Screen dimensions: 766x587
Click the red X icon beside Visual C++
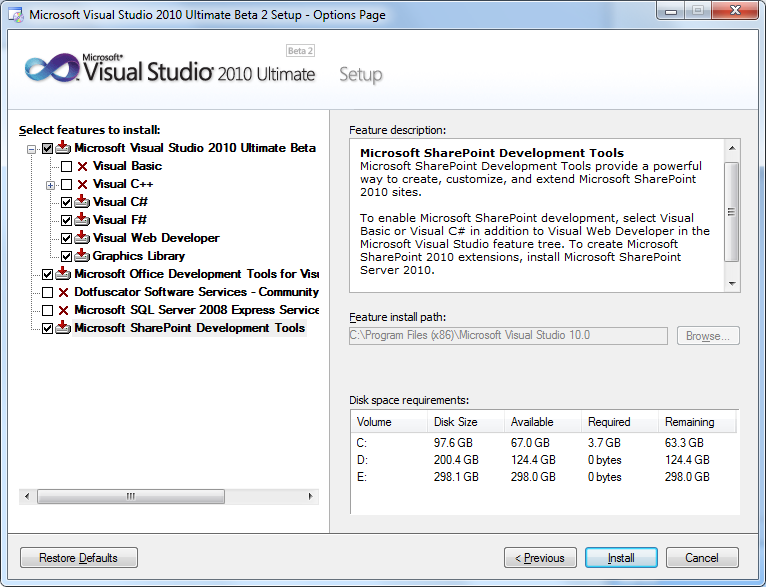[83, 185]
